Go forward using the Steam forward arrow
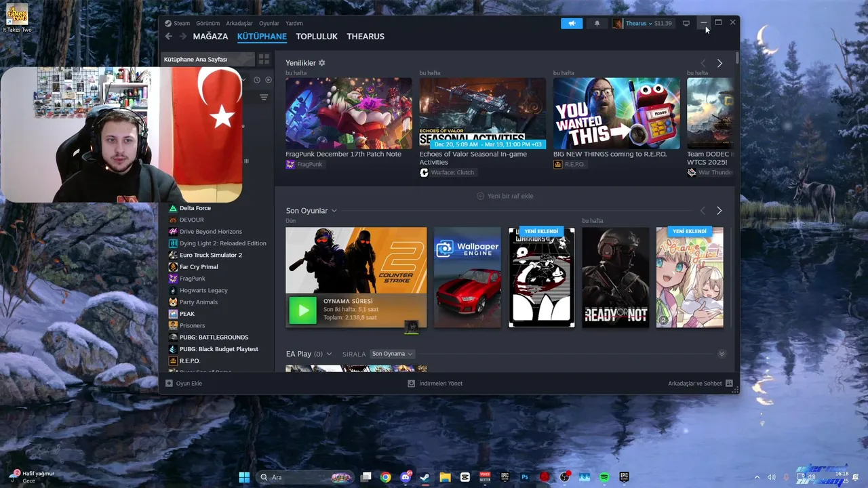The height and width of the screenshot is (488, 868). [182, 37]
